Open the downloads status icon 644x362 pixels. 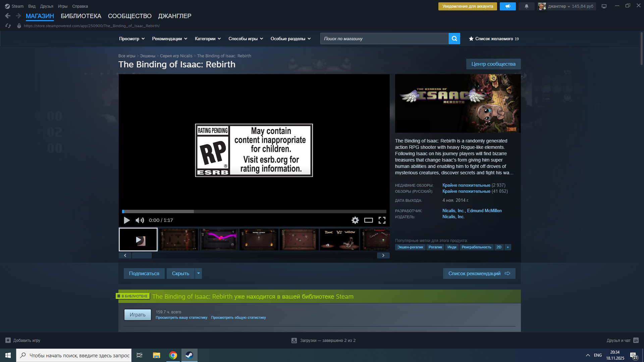point(294,341)
